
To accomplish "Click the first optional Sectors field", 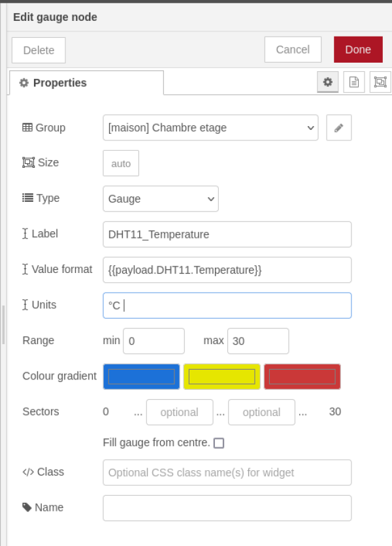I will coord(179,412).
